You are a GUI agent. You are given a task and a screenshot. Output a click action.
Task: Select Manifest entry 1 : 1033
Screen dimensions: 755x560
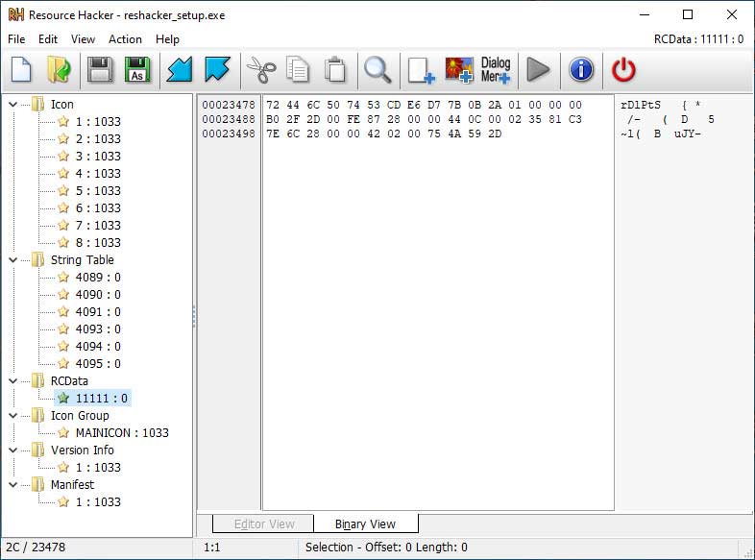98,502
